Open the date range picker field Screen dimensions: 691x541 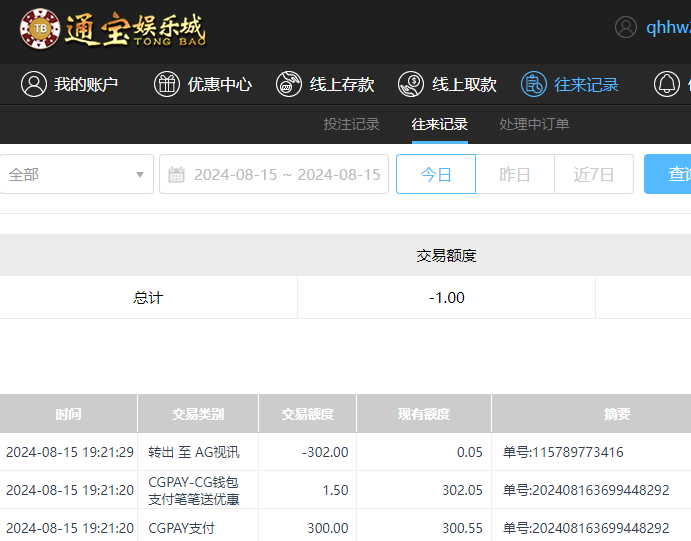click(285, 174)
